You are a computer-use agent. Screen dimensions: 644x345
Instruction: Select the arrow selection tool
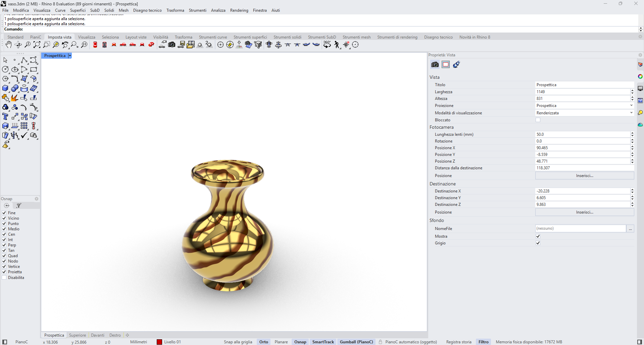click(x=5, y=60)
